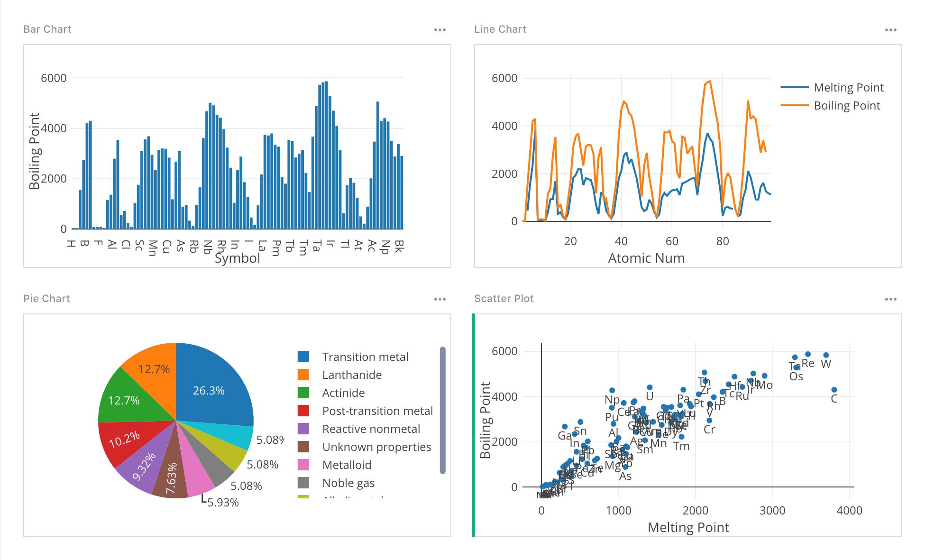The width and height of the screenshot is (925, 560).
Task: Click the Boiling Point y-axis title on bar chart
Action: point(35,151)
